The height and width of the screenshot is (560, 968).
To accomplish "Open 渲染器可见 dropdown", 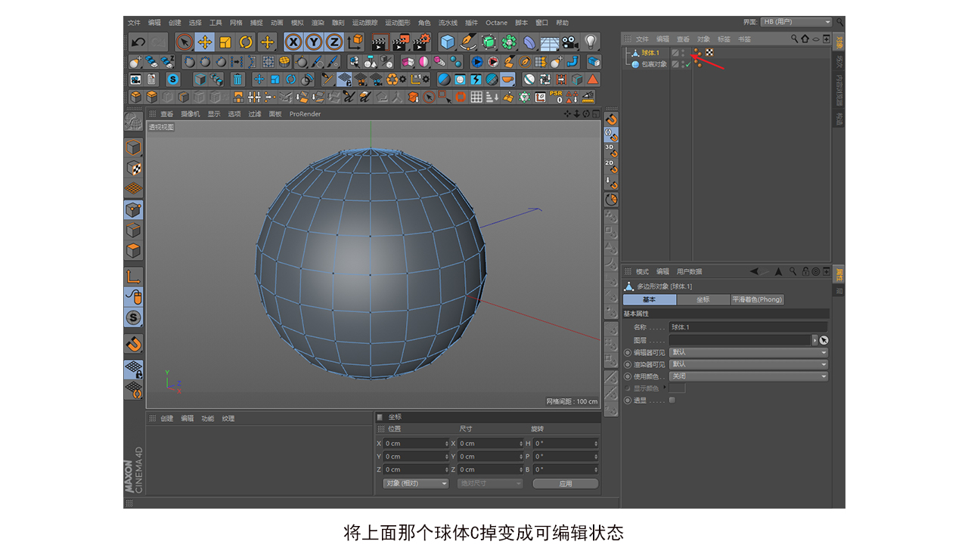I will 749,364.
